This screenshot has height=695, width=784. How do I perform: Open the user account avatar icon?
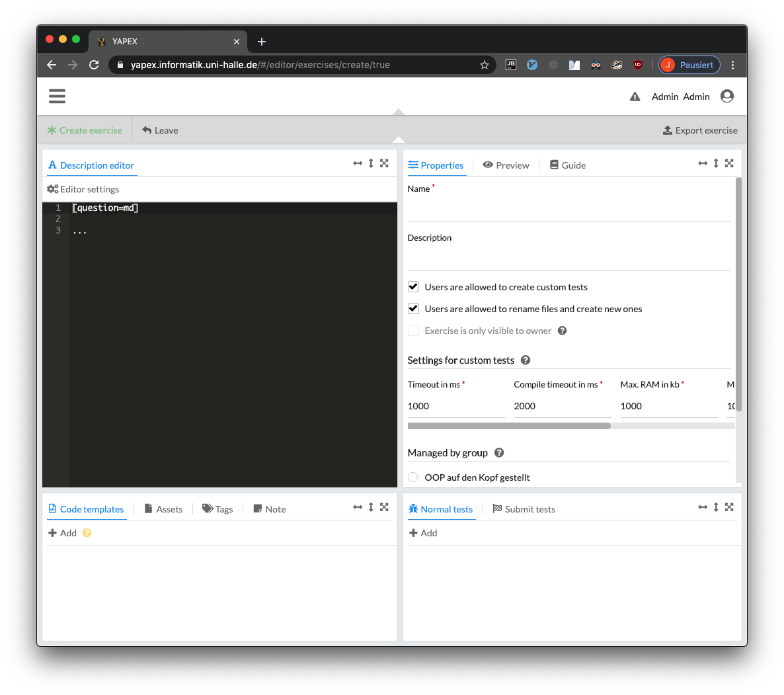pyautogui.click(x=727, y=97)
